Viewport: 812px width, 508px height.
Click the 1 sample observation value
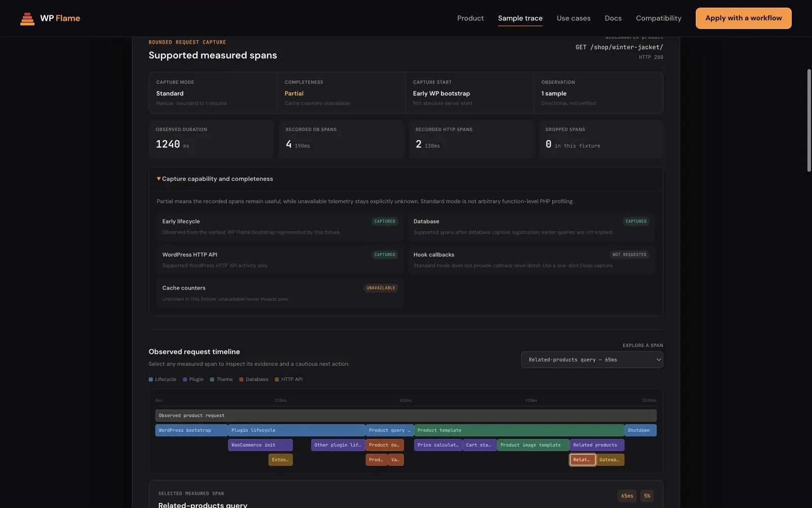(x=554, y=93)
